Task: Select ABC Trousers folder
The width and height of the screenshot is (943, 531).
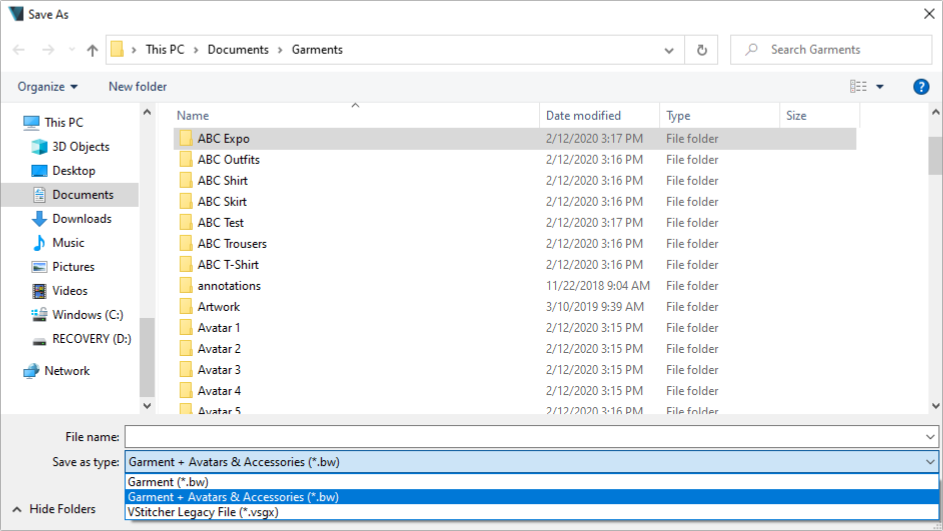Action: click(x=232, y=244)
